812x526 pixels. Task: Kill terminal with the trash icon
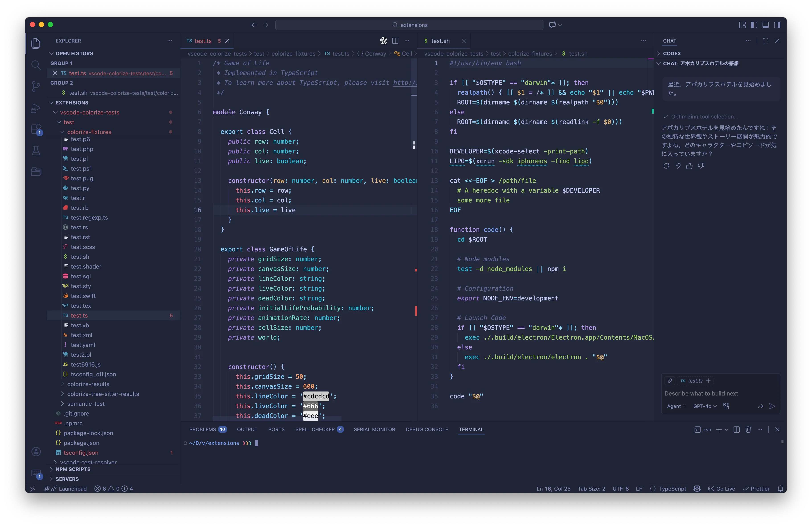tap(748, 430)
